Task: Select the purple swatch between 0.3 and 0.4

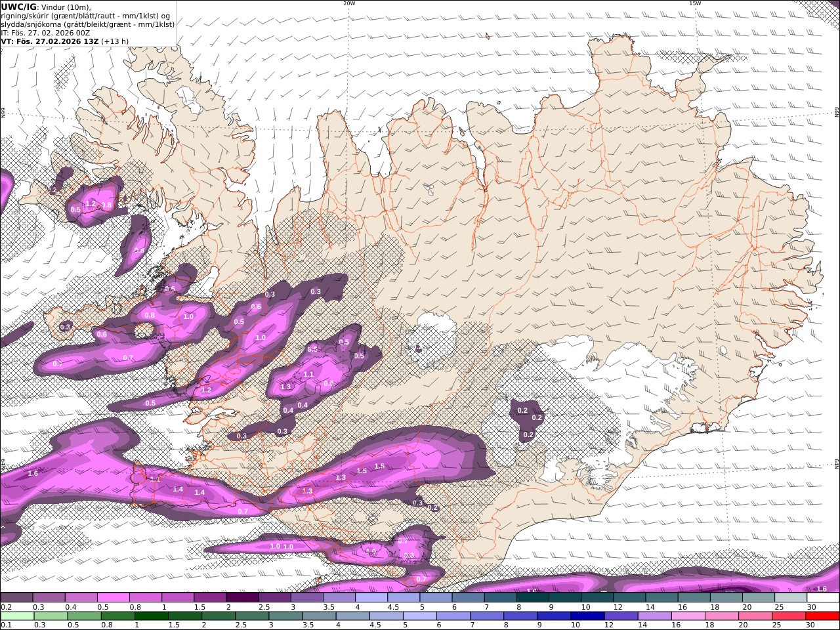Action: click(x=49, y=598)
